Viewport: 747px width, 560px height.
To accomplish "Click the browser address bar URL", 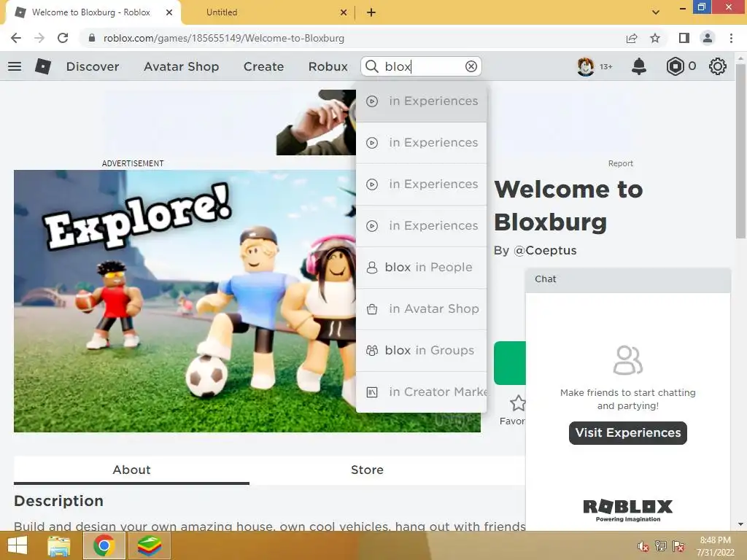I will click(224, 38).
